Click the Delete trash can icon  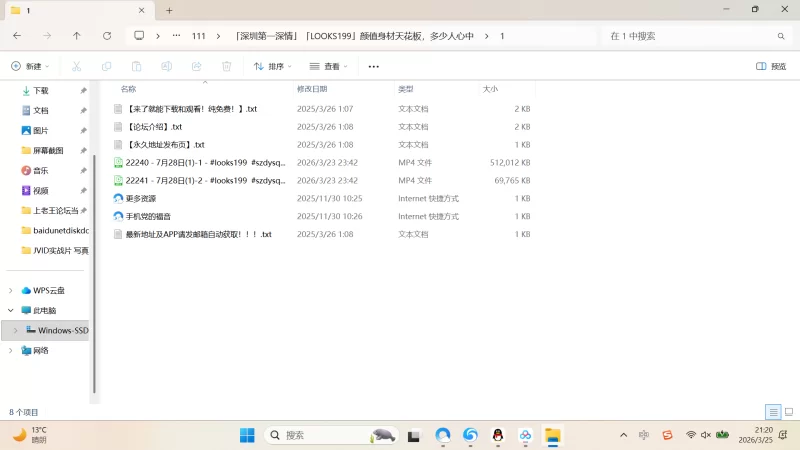[227, 66]
